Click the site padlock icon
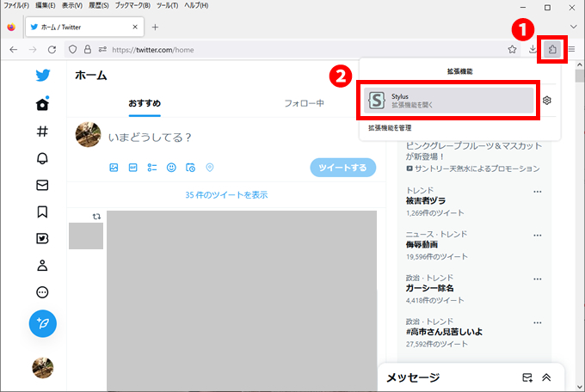Viewport: 585px width, 392px height. point(87,49)
